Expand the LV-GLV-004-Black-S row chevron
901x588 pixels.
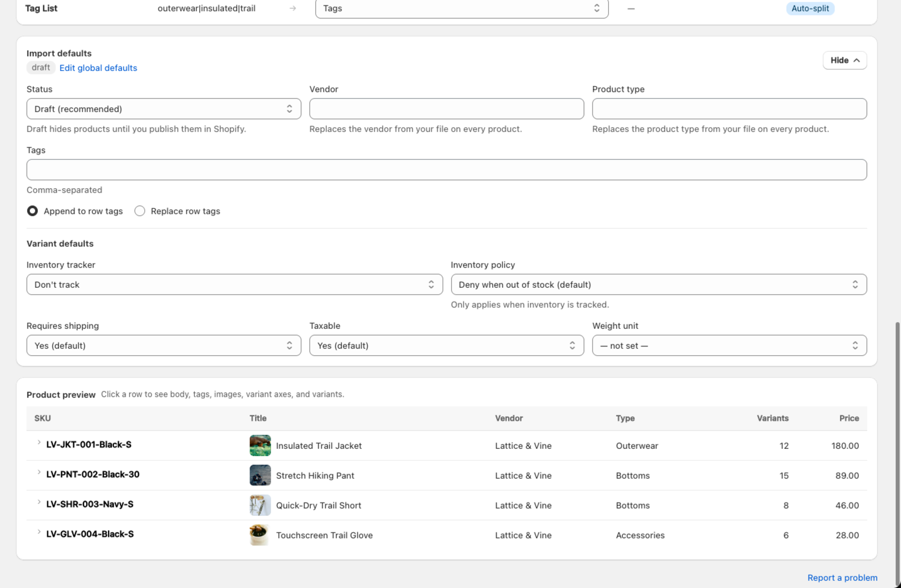point(39,532)
